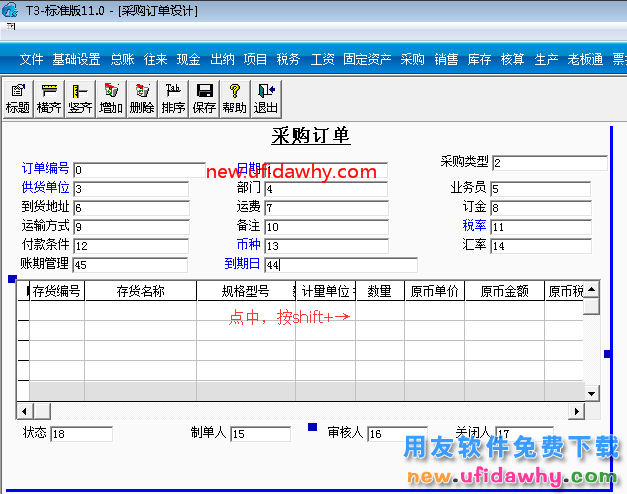Select the 部门 input field
This screenshot has height=494, width=627.
(x=326, y=189)
